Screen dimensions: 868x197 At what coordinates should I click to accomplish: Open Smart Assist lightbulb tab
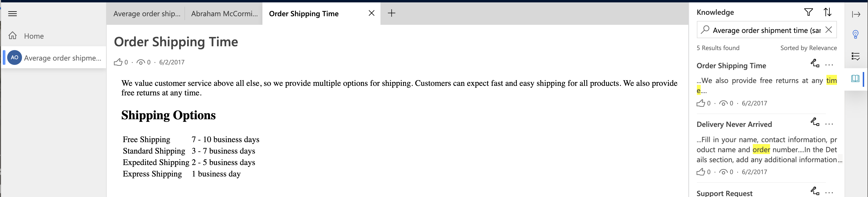coord(856,34)
